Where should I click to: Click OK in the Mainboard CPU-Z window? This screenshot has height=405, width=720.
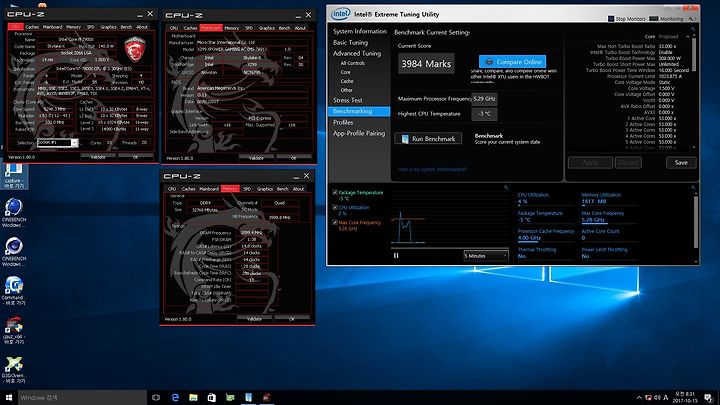coord(293,158)
